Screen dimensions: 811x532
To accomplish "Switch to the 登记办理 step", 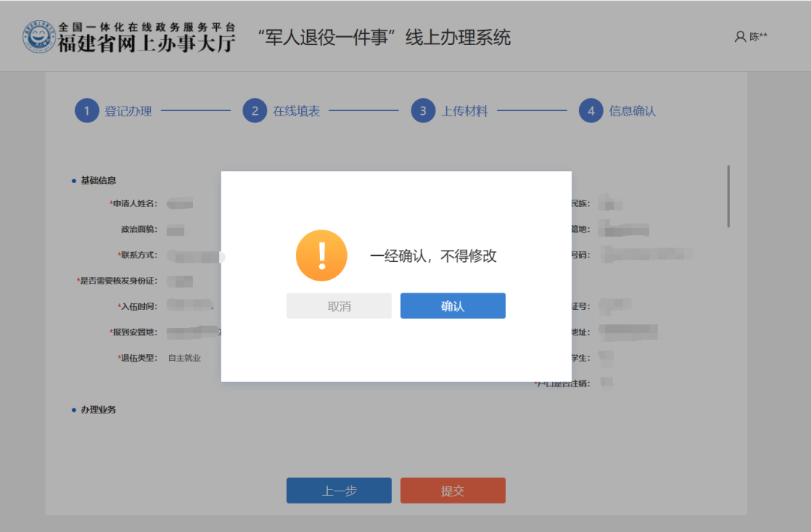I will pos(128,111).
